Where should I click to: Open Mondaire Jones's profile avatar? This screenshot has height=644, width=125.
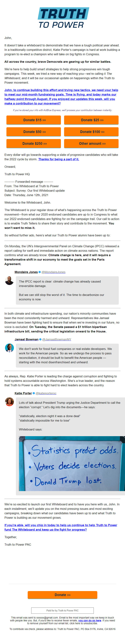point(9,281)
